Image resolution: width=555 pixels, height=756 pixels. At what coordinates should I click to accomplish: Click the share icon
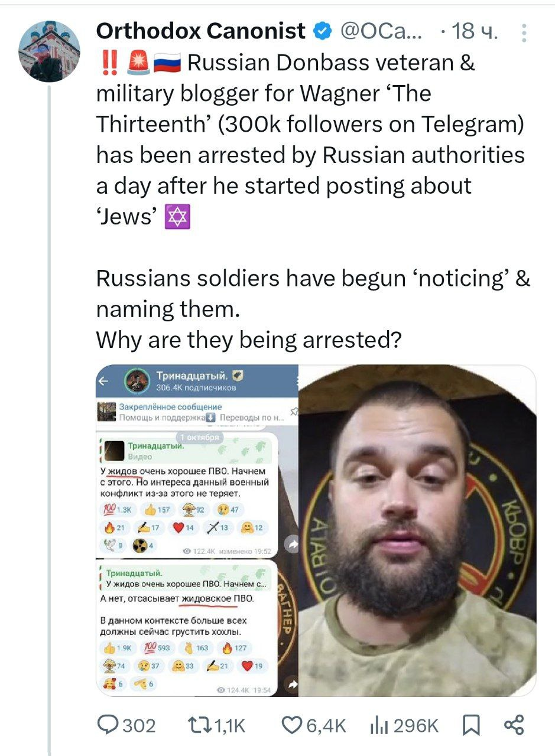513,725
